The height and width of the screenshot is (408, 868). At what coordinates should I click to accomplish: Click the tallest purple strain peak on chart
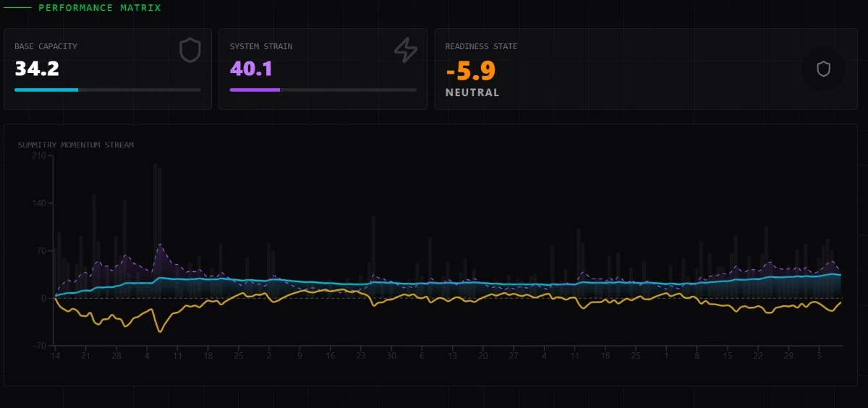(x=160, y=245)
